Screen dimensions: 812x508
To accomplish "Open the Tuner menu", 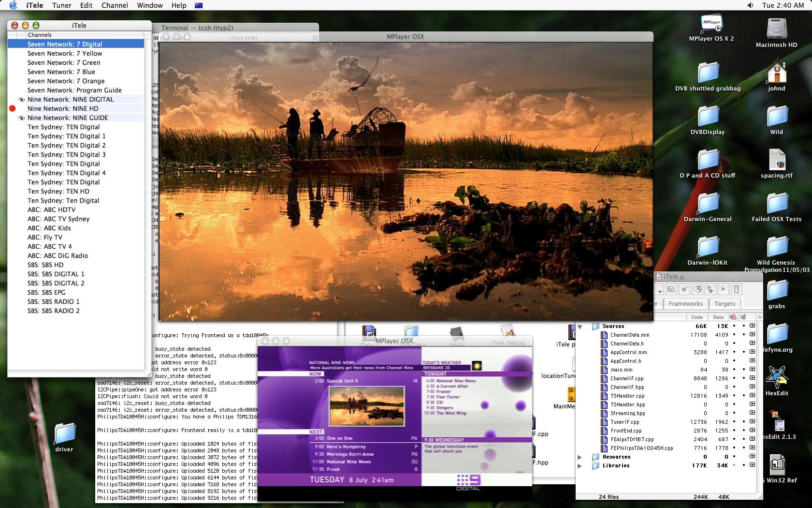I will pos(61,5).
